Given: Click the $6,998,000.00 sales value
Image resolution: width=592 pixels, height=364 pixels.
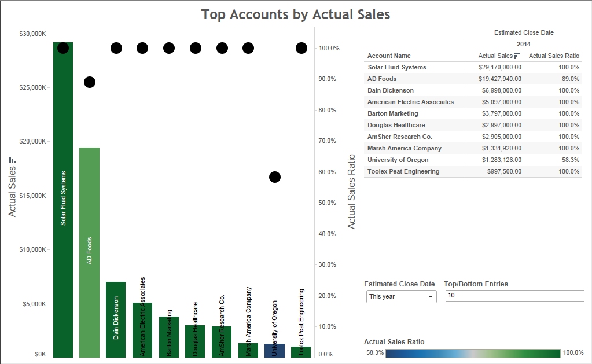Looking at the screenshot, I should (502, 91).
